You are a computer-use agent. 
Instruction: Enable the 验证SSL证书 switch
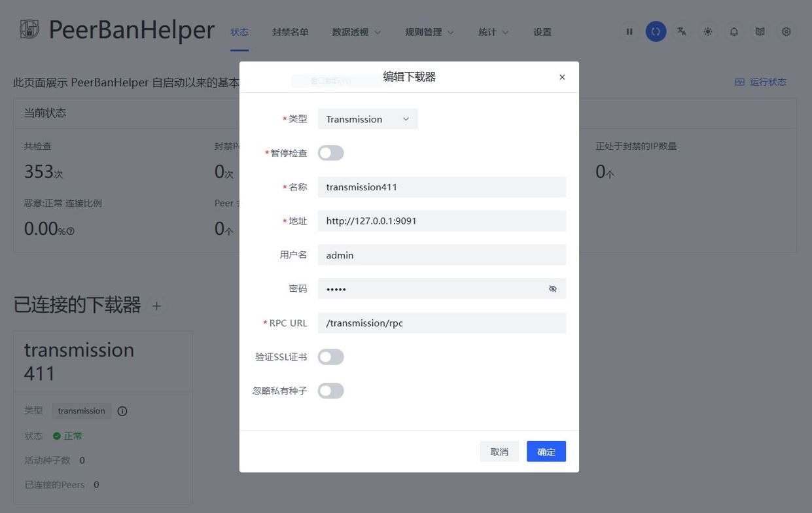pos(330,357)
